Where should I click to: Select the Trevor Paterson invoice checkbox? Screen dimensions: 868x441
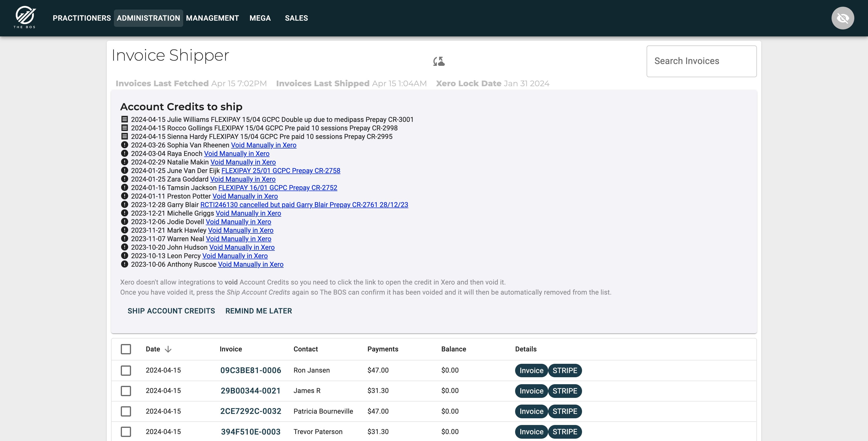(126, 431)
